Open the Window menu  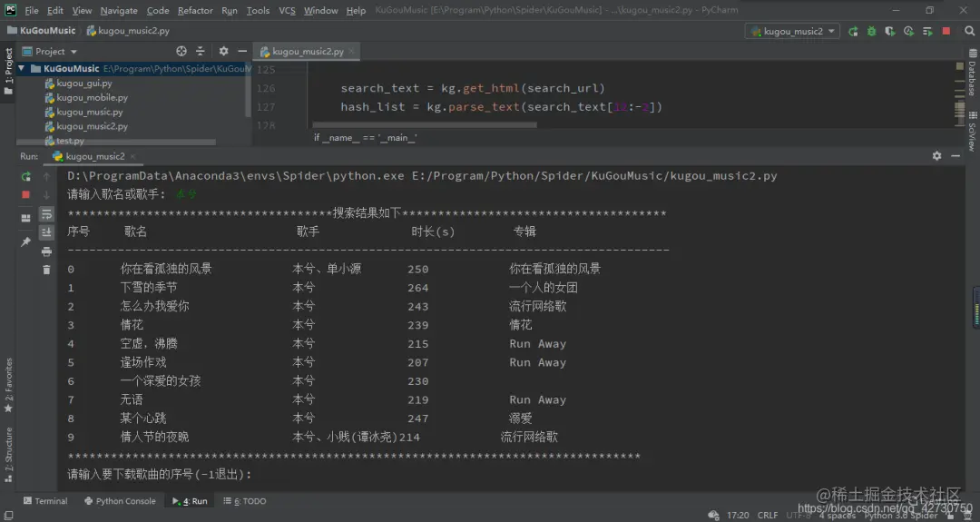(320, 11)
